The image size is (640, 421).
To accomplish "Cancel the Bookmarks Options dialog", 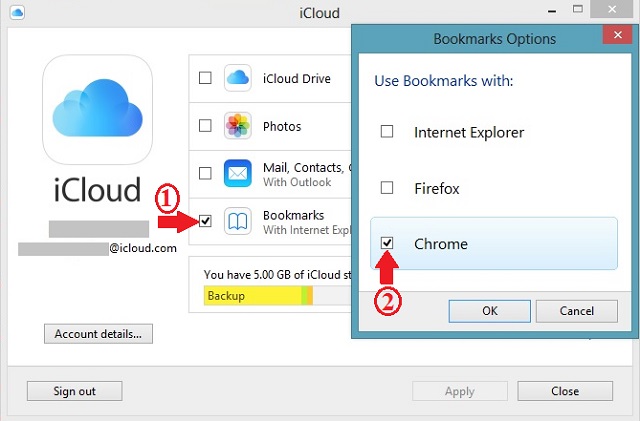I will (x=576, y=311).
